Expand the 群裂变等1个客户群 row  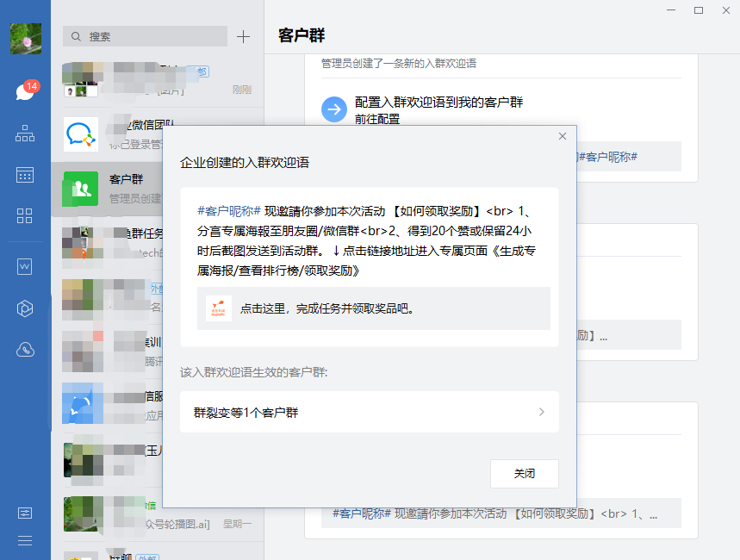(370, 413)
